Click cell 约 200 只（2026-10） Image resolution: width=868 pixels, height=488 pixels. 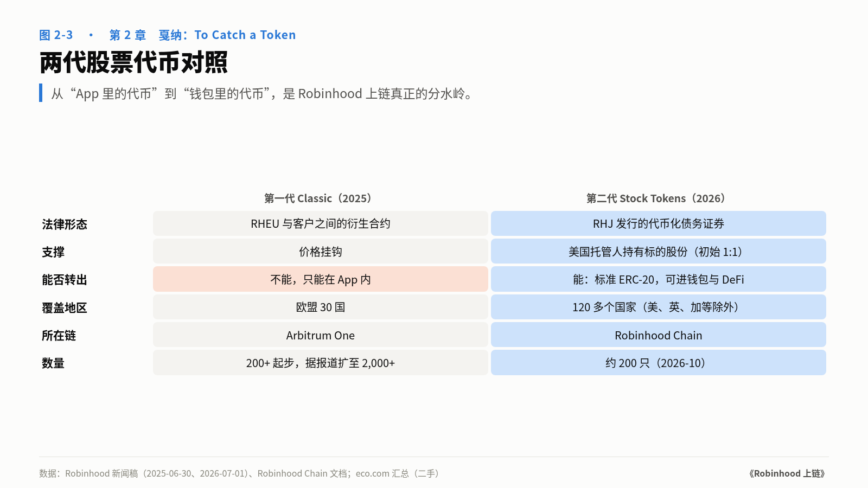pos(659,363)
